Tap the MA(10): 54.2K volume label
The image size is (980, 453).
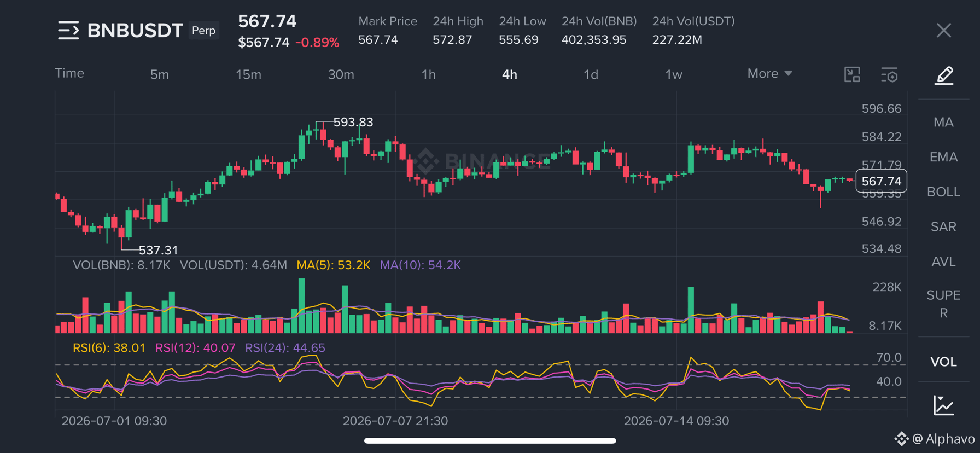pyautogui.click(x=421, y=265)
